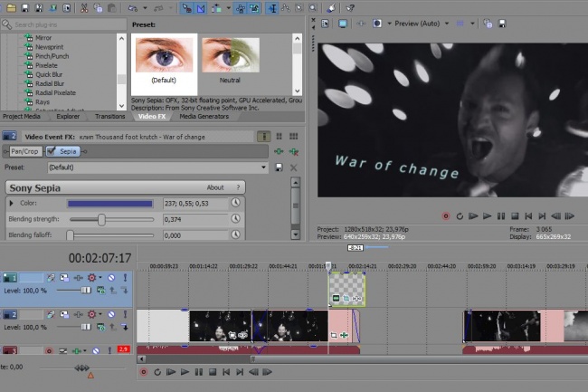Click the About button in Sony Sepia

(215, 187)
